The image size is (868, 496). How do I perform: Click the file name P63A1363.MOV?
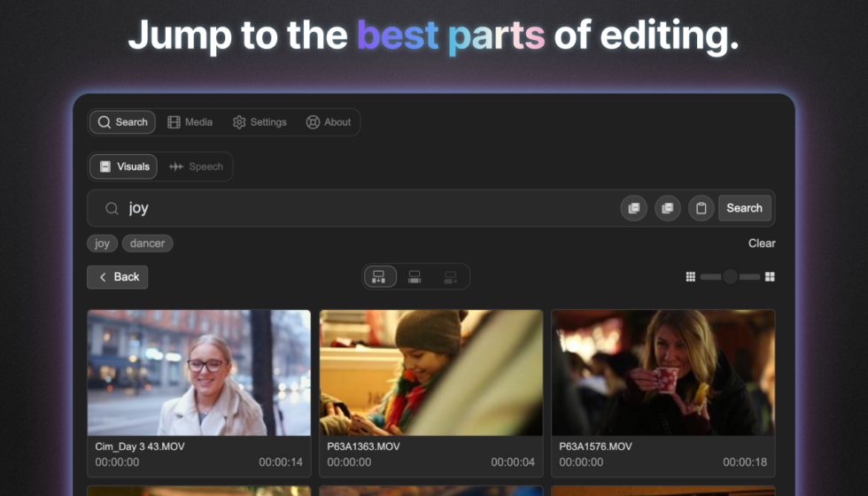pos(364,446)
